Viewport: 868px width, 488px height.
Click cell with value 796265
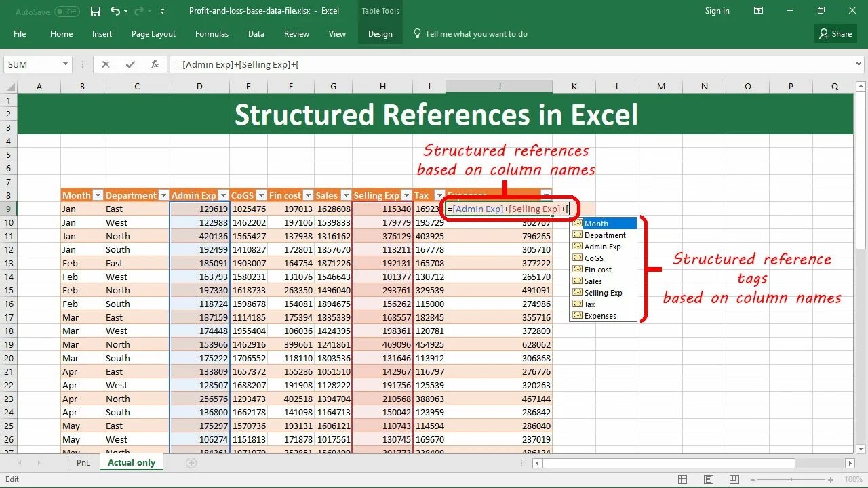point(499,236)
